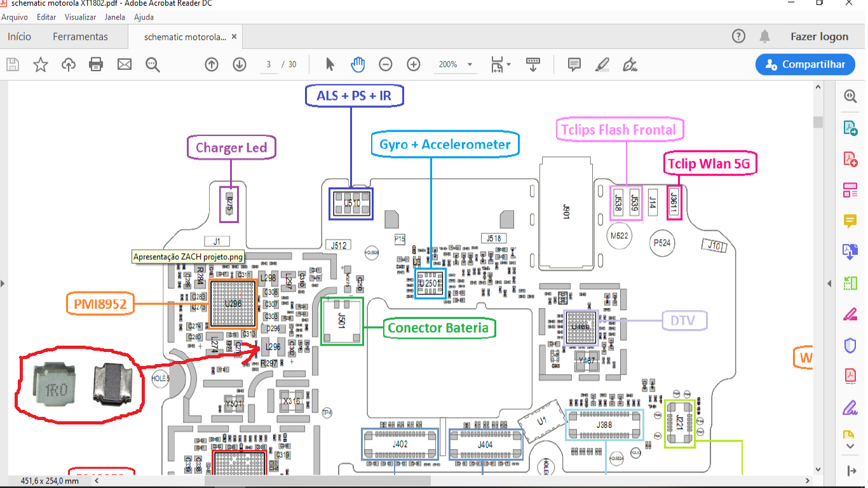
Task: Expand the right tools pane arrow
Action: 851,470
